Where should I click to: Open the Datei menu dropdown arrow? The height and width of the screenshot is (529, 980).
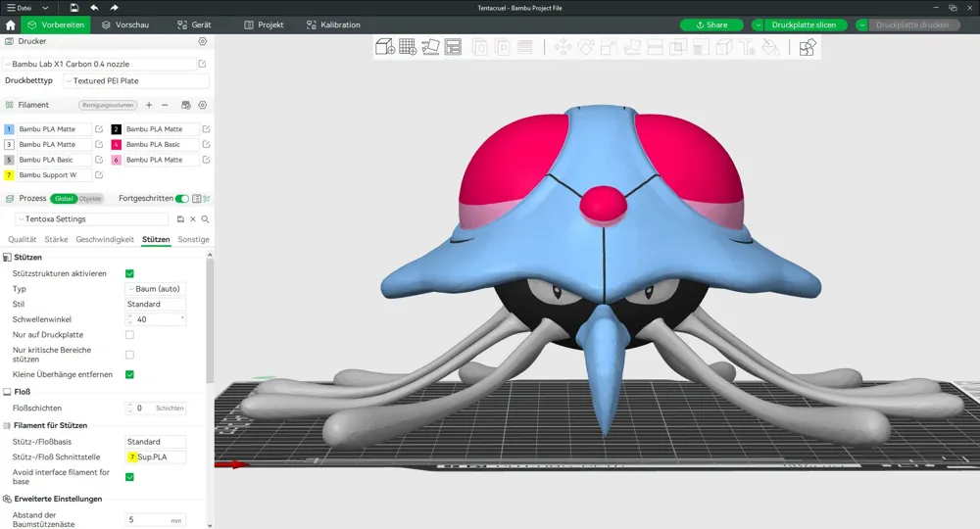[45, 8]
